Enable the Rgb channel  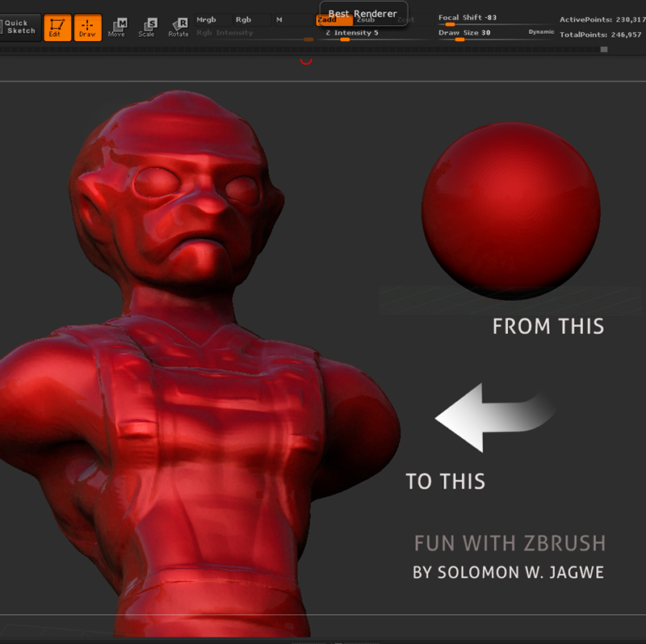253,19
